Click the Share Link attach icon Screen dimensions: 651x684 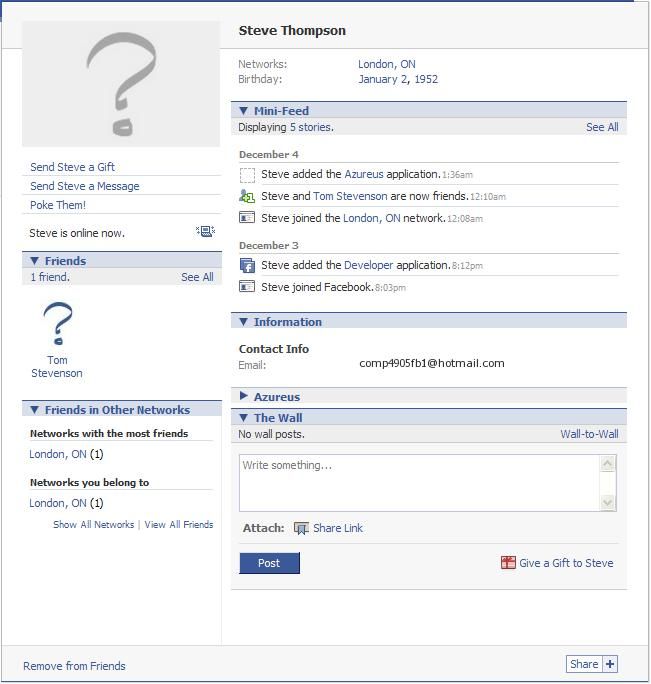[301, 528]
